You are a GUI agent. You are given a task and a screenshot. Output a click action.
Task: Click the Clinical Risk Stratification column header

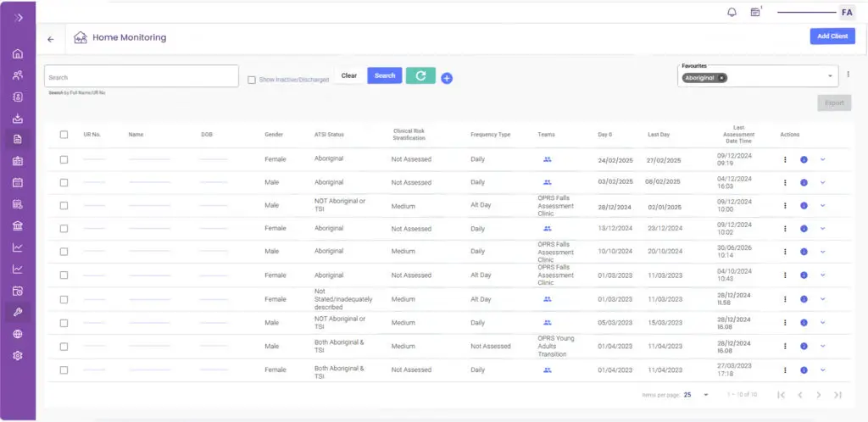(409, 135)
